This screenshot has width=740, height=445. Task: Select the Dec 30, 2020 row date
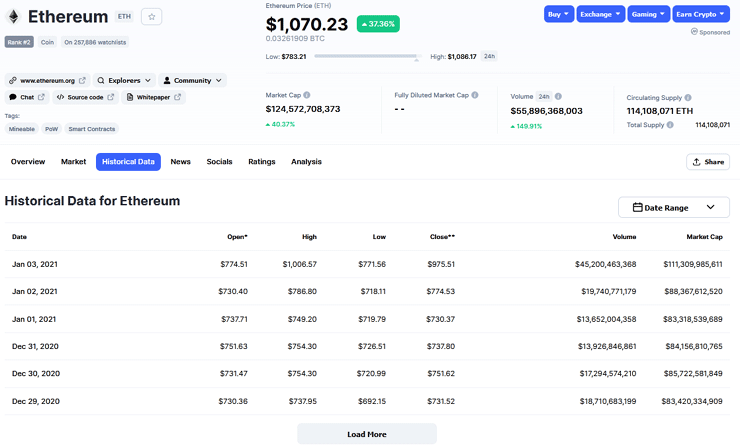coord(36,374)
